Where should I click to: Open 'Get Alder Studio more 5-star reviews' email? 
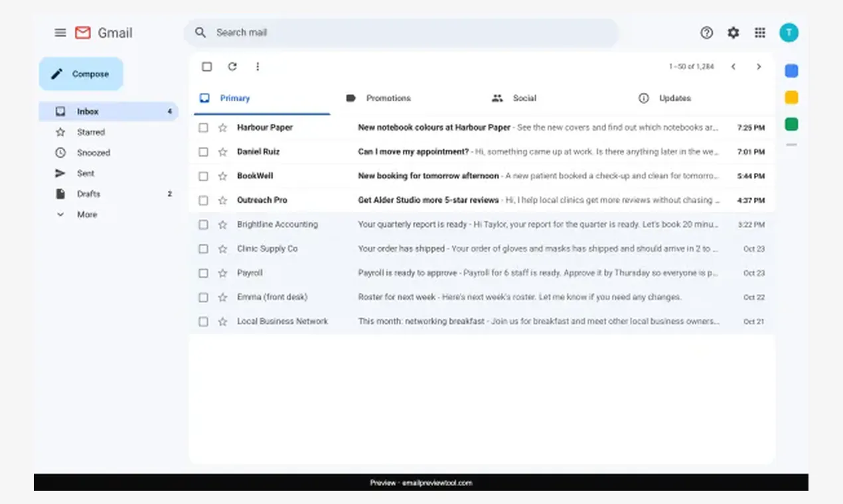coord(482,200)
